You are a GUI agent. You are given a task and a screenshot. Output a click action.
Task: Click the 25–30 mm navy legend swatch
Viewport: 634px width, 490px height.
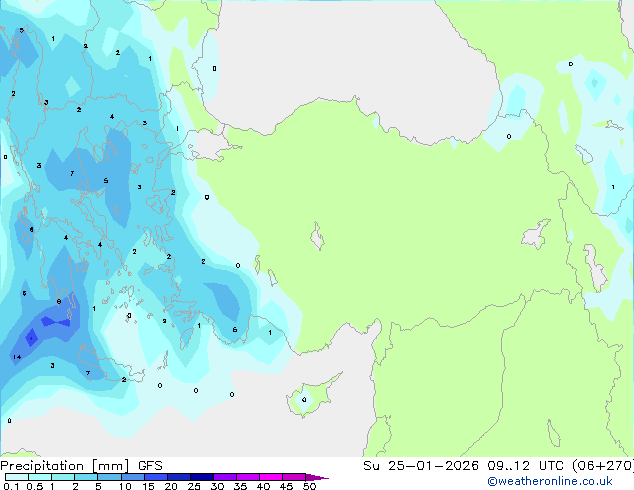pyautogui.click(x=202, y=477)
